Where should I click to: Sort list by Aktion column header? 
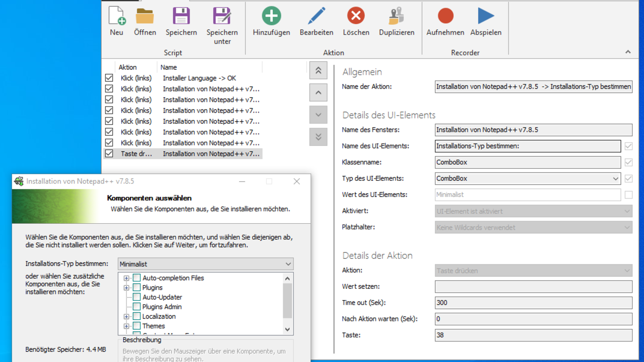[136, 67]
